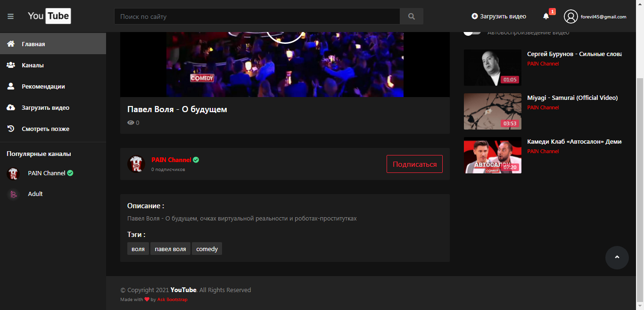Click the PAIN Channel avatar below the video
The image size is (644, 310).
tap(136, 164)
